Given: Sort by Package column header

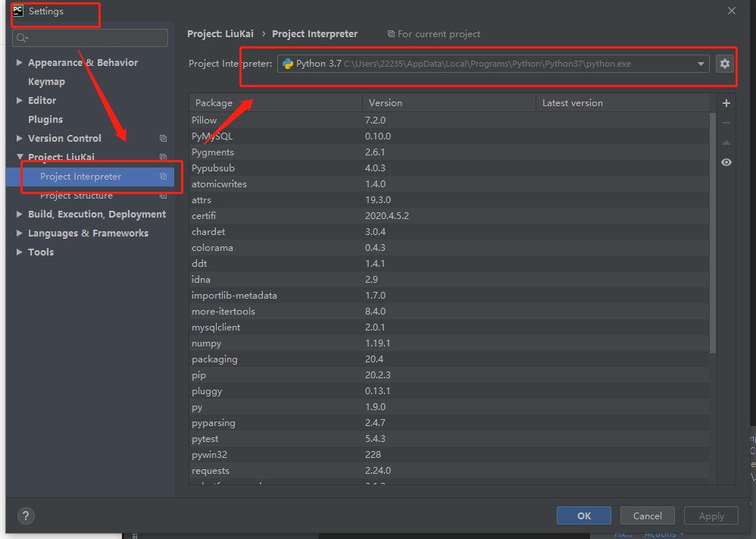Looking at the screenshot, I should click(275, 103).
